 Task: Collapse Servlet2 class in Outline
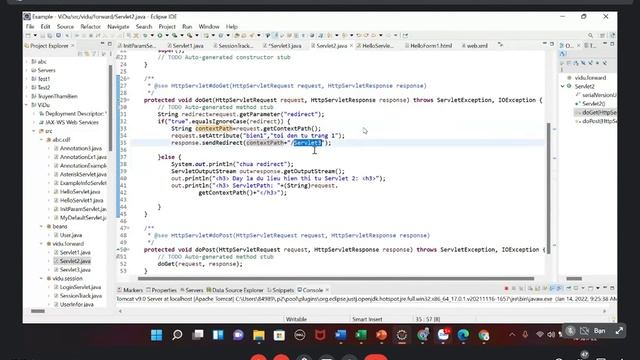pyautogui.click(x=563, y=86)
